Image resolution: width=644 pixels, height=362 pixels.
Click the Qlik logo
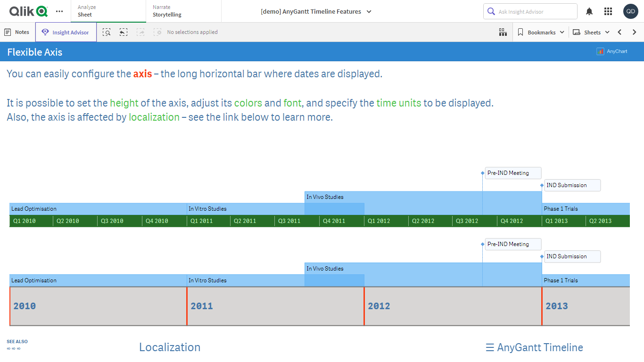pos(29,11)
